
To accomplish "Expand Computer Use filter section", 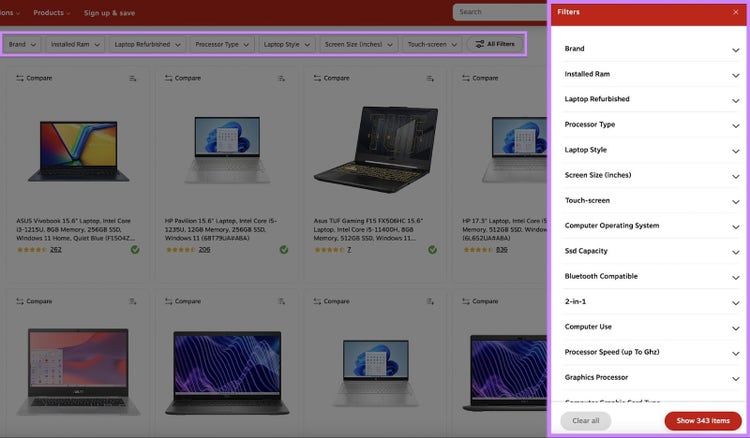I will 651,327.
